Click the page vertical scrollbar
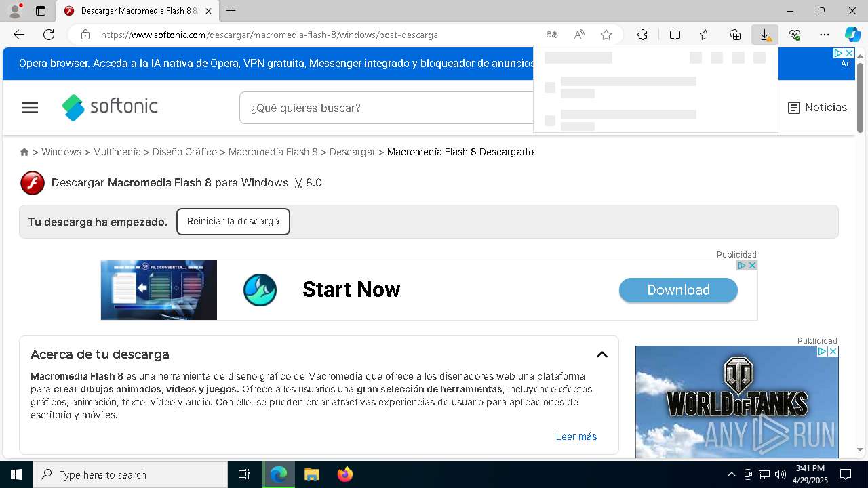The width and height of the screenshot is (868, 488). click(x=860, y=97)
